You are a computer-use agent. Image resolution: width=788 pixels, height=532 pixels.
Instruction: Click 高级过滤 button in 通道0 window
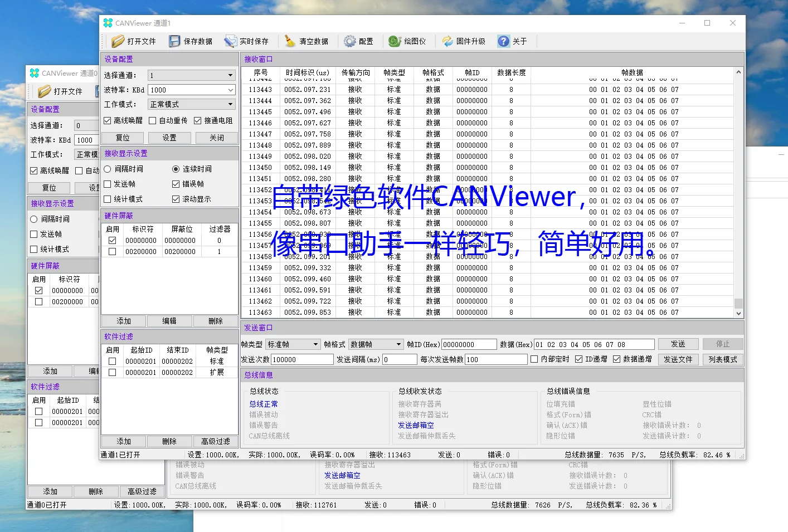point(142,491)
